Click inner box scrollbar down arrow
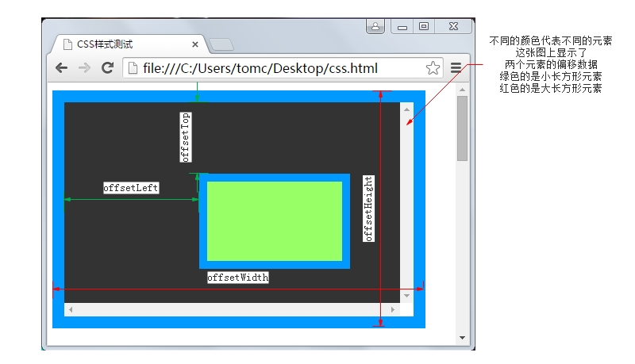 pyautogui.click(x=406, y=296)
